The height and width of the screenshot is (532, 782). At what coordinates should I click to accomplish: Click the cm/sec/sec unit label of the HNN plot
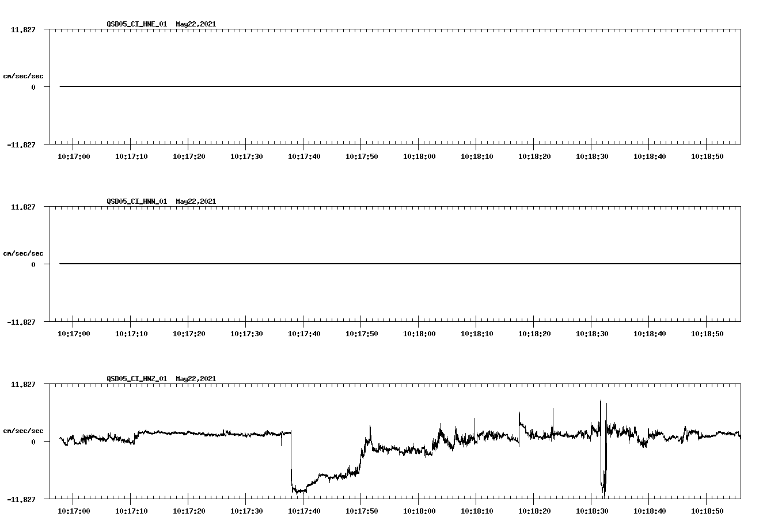coord(23,253)
